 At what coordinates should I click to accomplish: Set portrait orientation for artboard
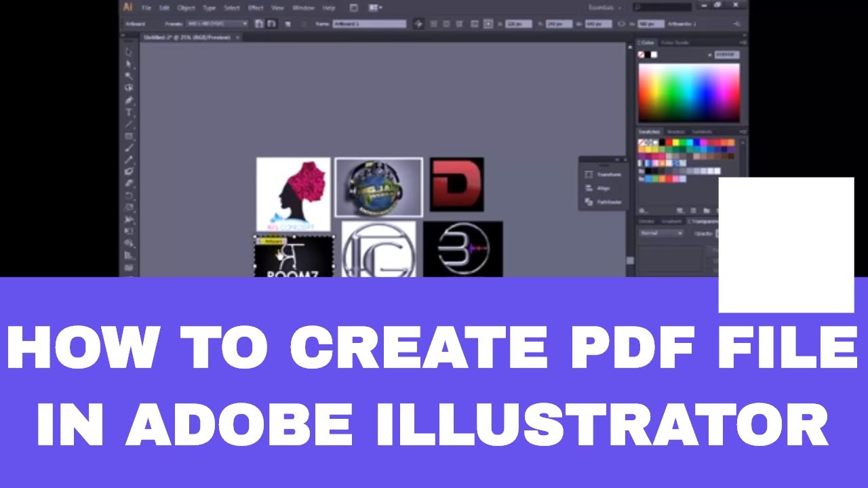pyautogui.click(x=259, y=24)
